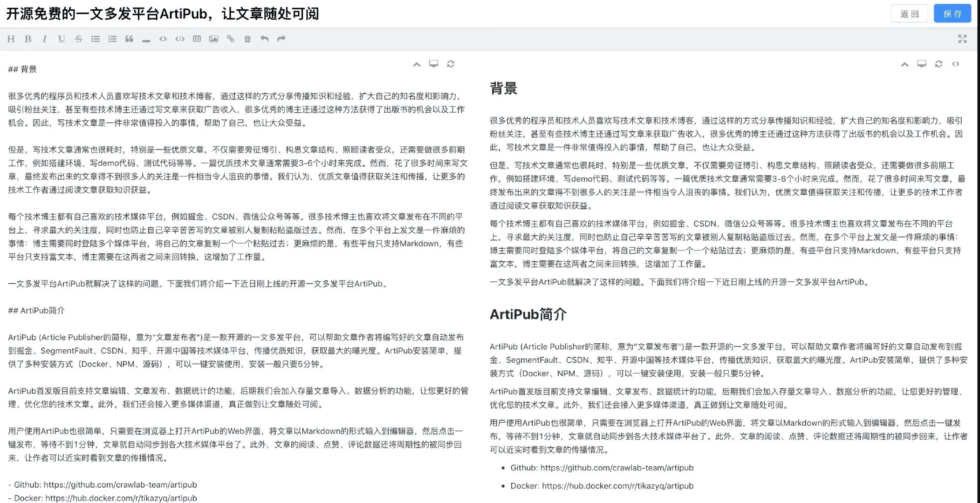
Task: Apply italic formatting
Action: pyautogui.click(x=45, y=39)
